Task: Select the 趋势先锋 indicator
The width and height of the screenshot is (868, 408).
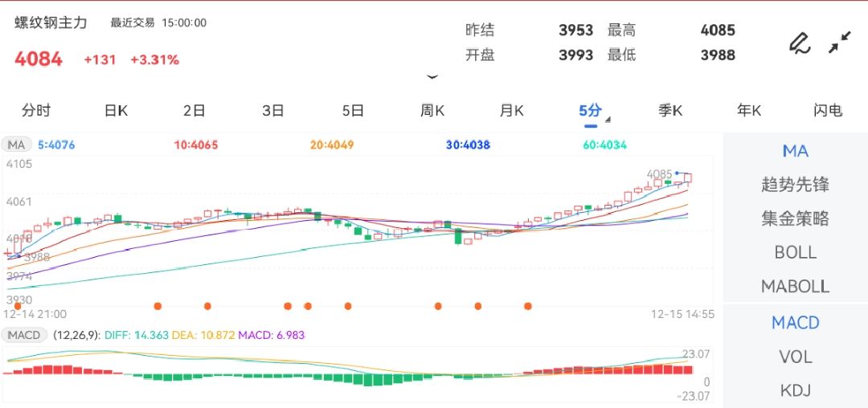Action: click(796, 185)
